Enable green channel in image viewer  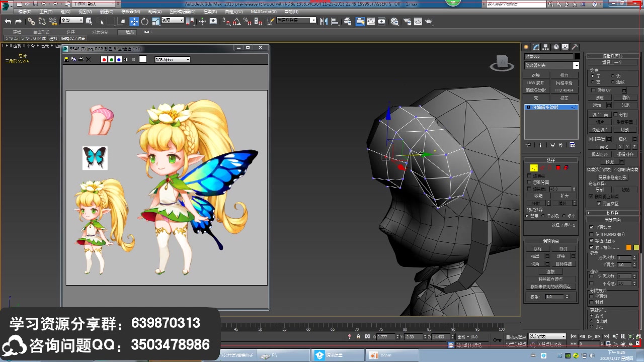coord(111,59)
